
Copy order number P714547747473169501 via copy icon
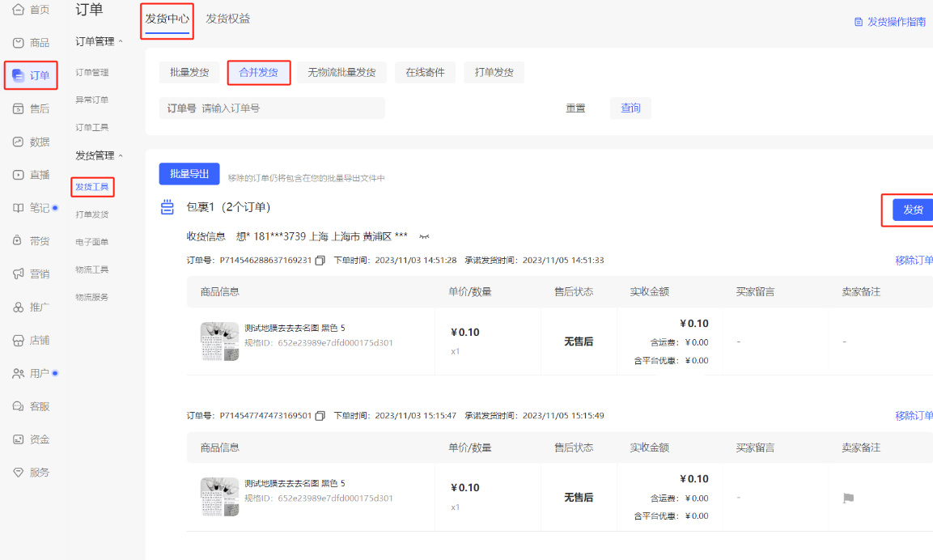pyautogui.click(x=320, y=415)
